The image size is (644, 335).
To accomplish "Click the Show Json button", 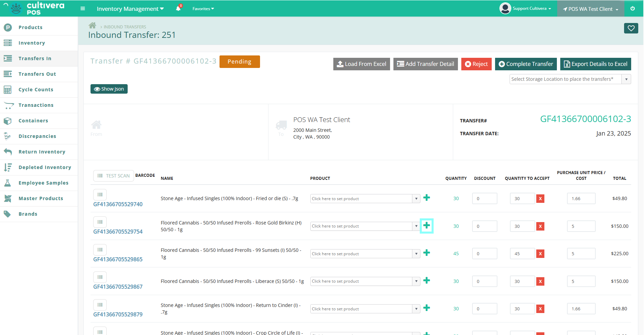I will [x=109, y=89].
